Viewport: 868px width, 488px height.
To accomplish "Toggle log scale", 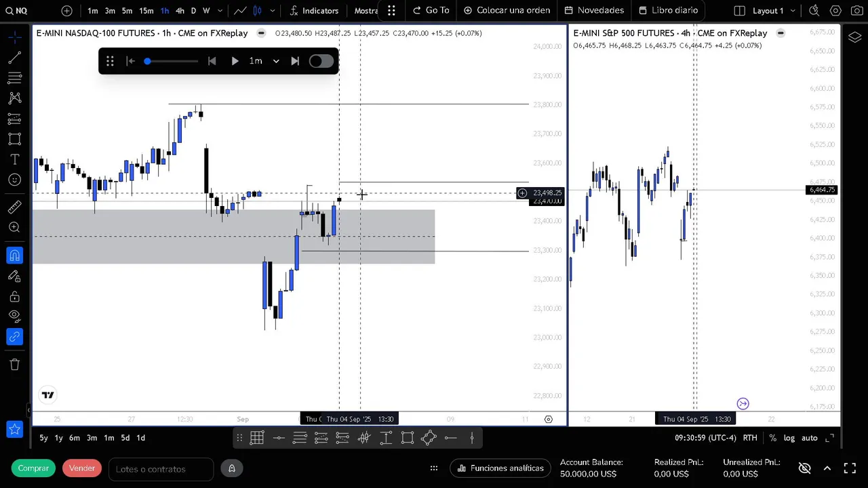I will (x=789, y=438).
